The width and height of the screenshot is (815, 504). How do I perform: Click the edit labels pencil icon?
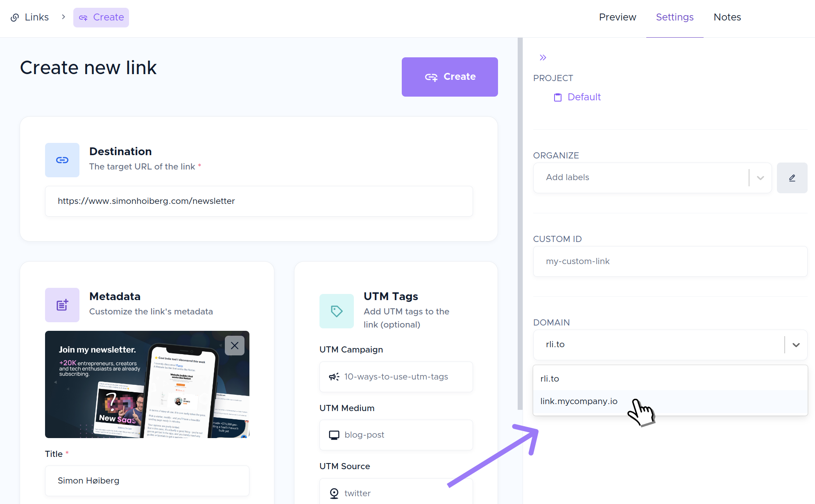tap(792, 178)
